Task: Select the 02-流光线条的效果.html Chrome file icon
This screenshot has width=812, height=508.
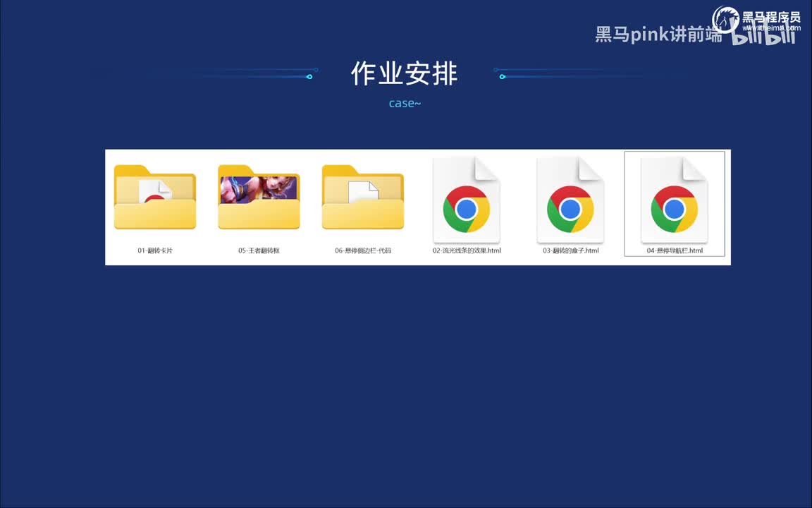Action: 467,200
